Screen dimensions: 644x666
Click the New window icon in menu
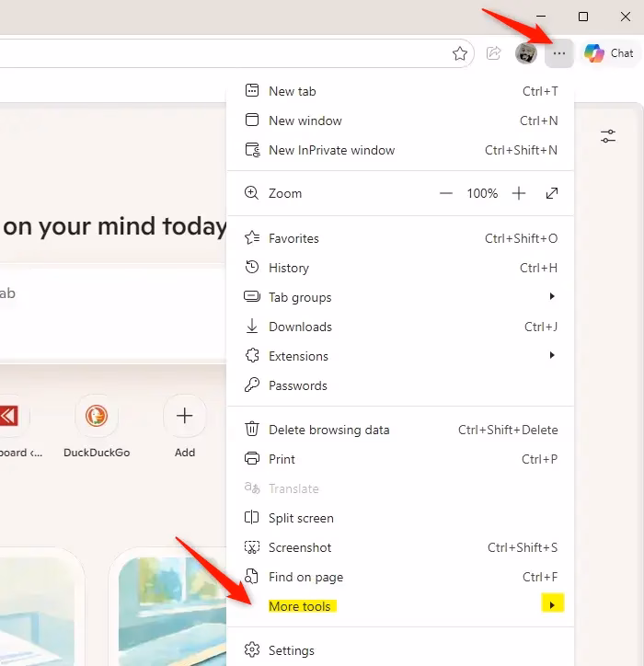click(x=252, y=120)
